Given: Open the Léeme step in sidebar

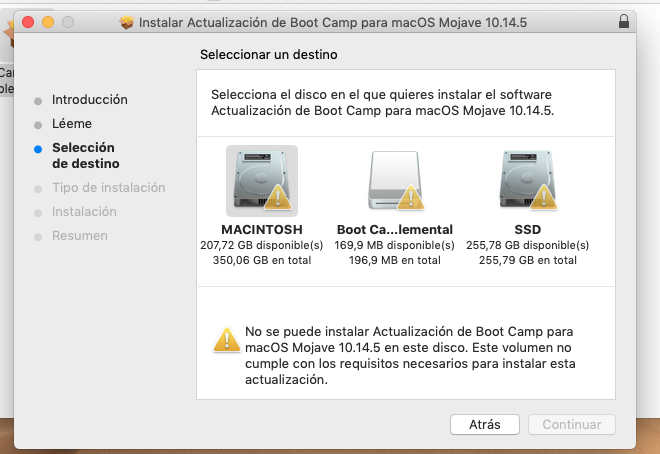Looking at the screenshot, I should (71, 124).
